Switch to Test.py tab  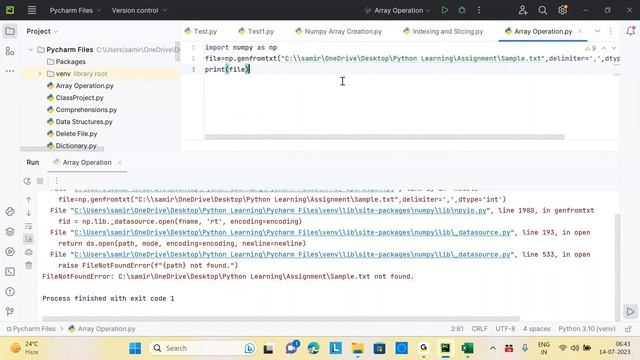coord(201,31)
